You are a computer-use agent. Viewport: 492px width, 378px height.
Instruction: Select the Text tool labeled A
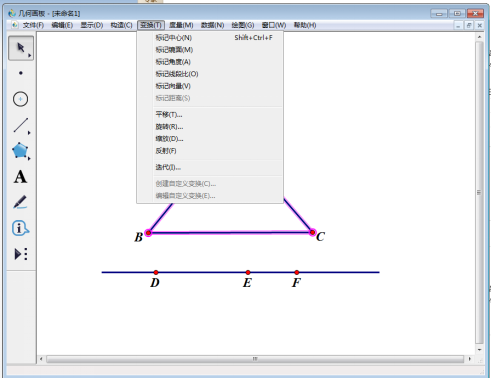click(20, 177)
